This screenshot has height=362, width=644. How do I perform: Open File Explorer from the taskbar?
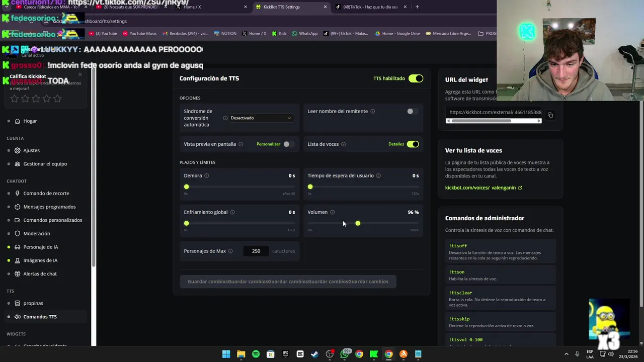pos(241,354)
